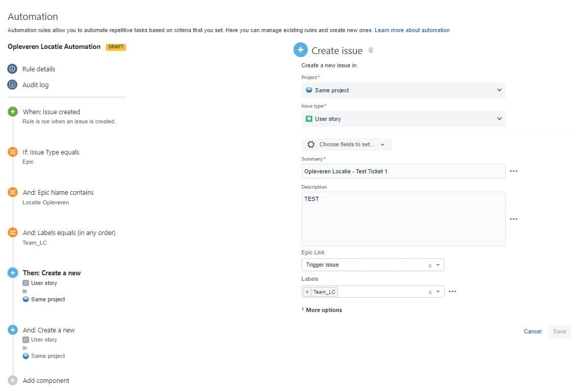Open the Rule details info icon
Image resolution: width=588 pixels, height=391 pixels.
pyautogui.click(x=12, y=69)
